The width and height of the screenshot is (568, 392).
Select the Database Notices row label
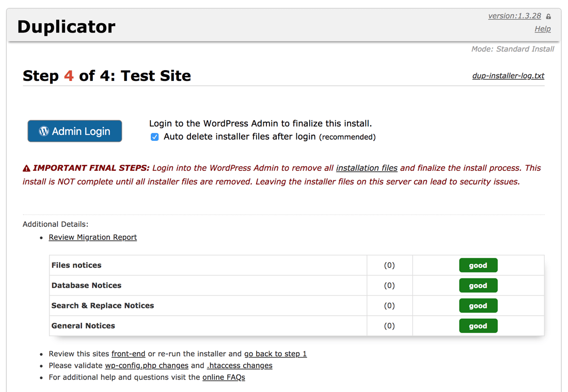(86, 286)
